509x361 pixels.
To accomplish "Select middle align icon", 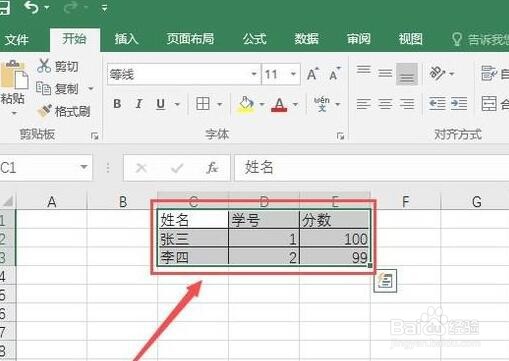I will pos(385,73).
